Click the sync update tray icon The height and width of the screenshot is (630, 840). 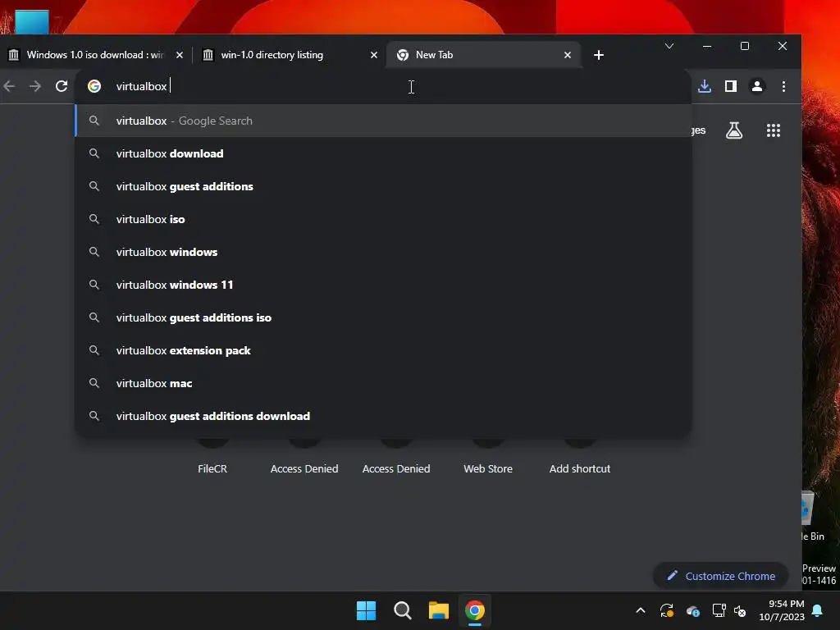pyautogui.click(x=666, y=610)
